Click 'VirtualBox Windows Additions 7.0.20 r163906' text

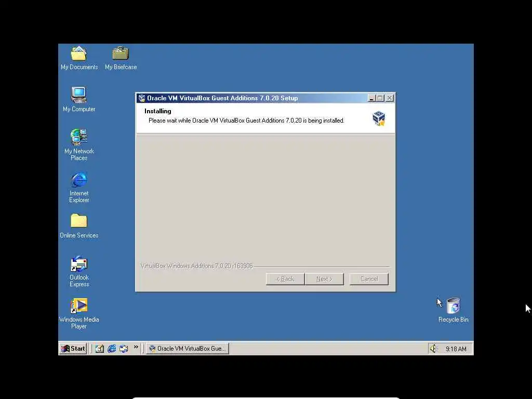[x=197, y=266]
